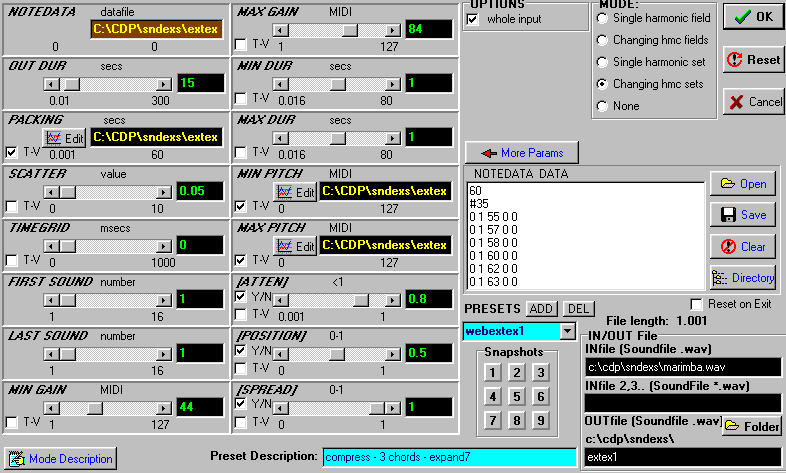
Task: Toggle the whole input option checkbox
Action: coord(472,19)
